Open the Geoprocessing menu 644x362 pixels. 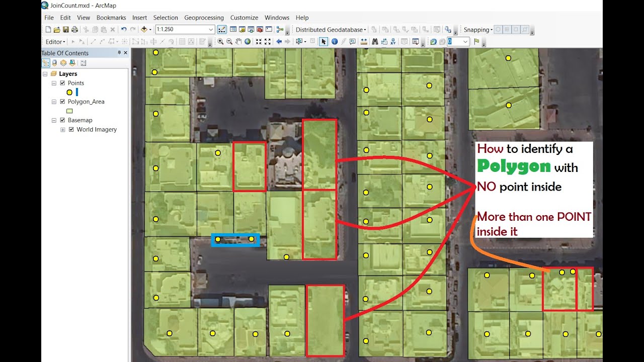(x=204, y=18)
